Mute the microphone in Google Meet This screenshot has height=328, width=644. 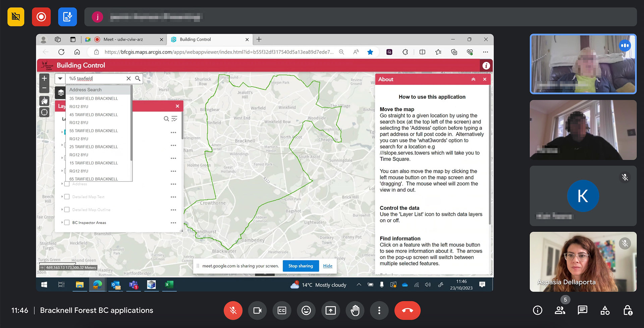(x=233, y=311)
